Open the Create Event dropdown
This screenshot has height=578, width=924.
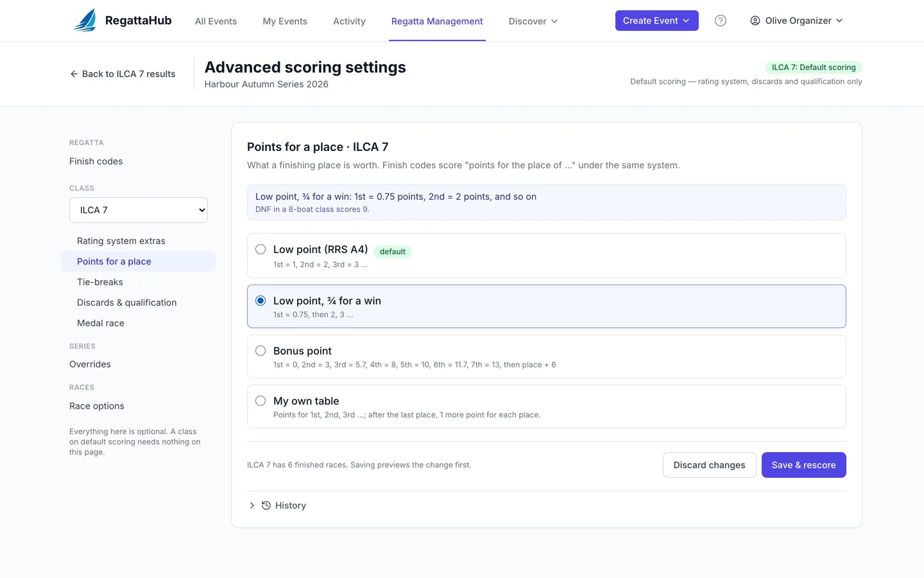[656, 21]
